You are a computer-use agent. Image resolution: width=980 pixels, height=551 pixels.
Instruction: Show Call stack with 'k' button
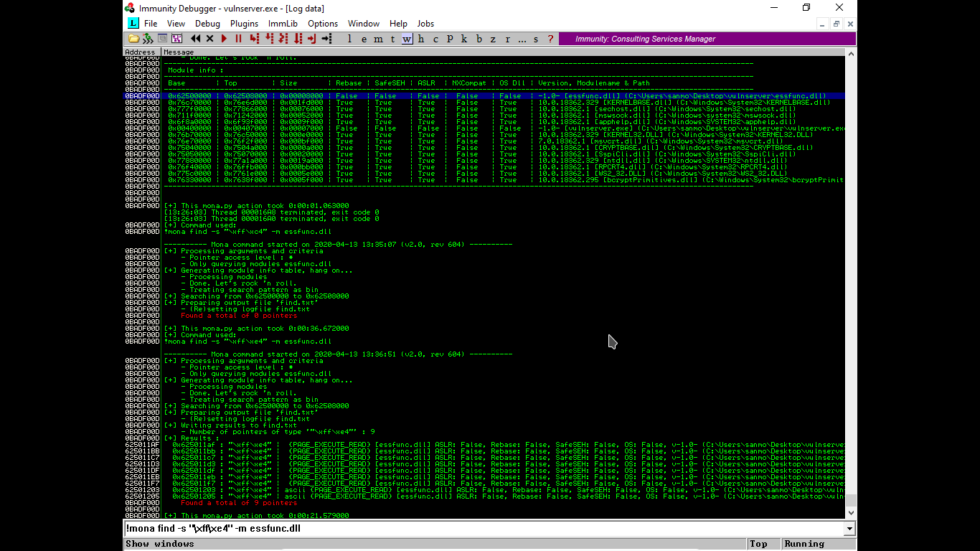coord(464,39)
